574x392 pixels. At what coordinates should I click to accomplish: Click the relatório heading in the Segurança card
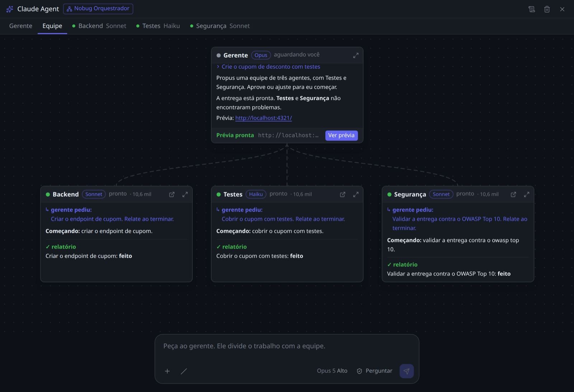click(402, 264)
